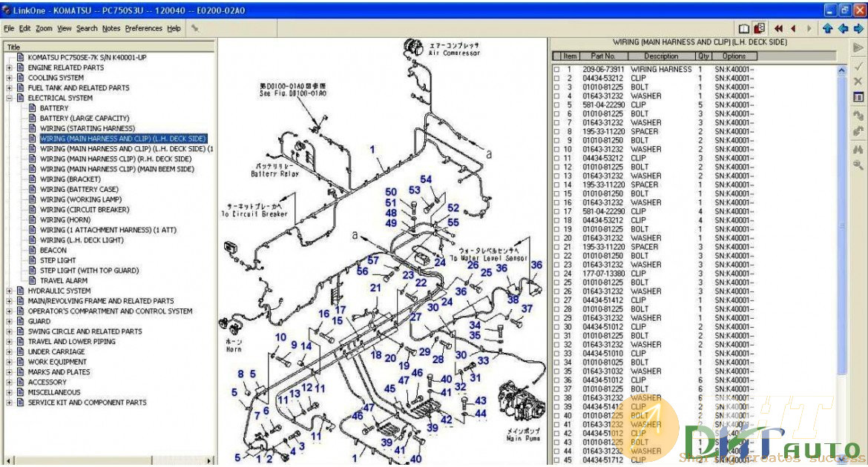Click the pin icon next to Help menu
The image size is (868, 467).
click(x=194, y=28)
